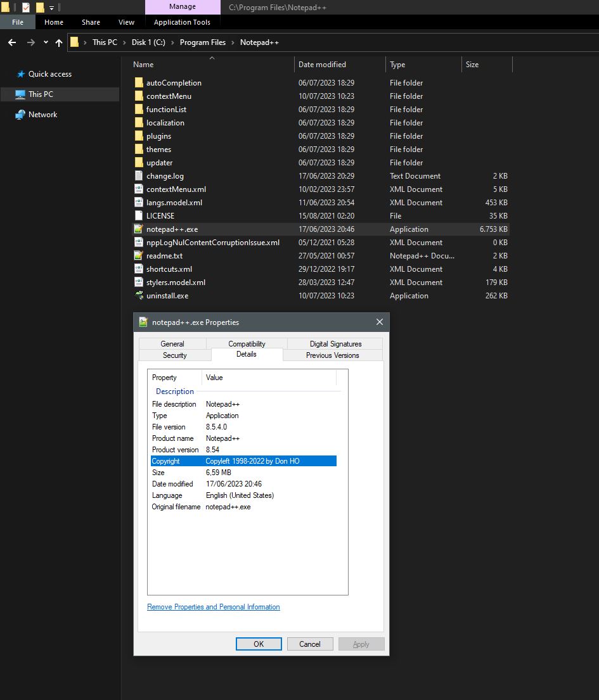Sort files by clicking the Name column header
The width and height of the screenshot is (599, 700).
(143, 64)
